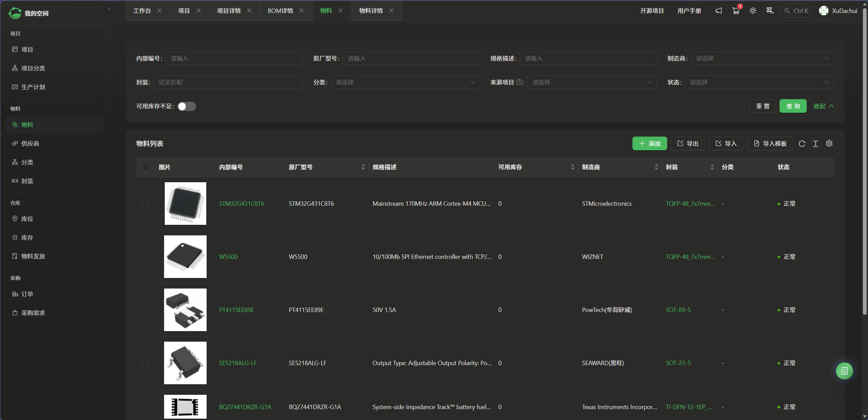The image size is (868, 420).
Task: Switch to the BOM详情 tab
Action: [280, 11]
